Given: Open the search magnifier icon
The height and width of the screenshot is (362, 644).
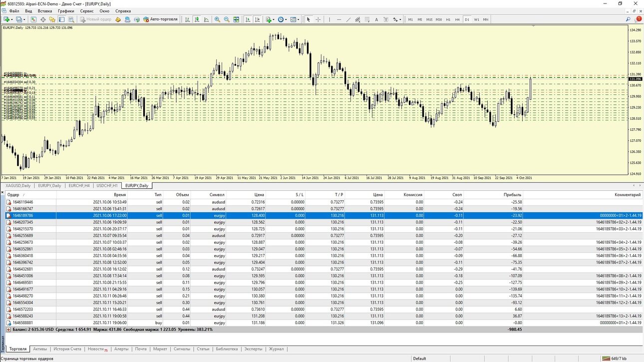Looking at the screenshot, I should [x=628, y=19].
